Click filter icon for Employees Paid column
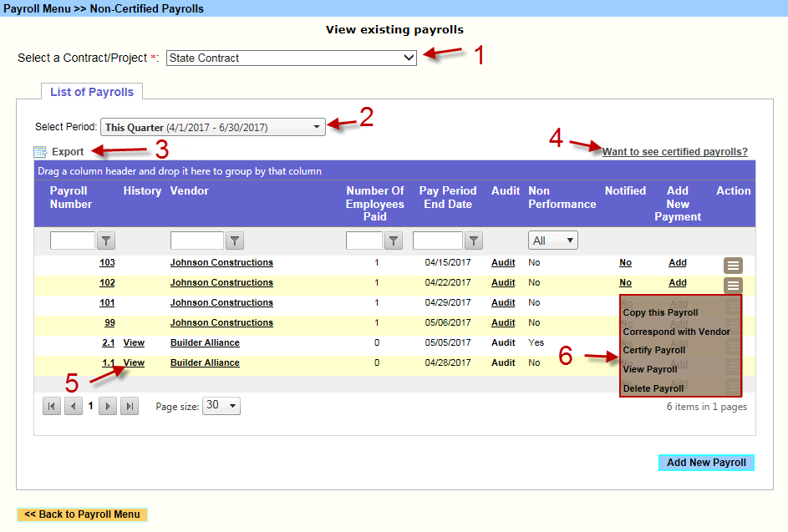The height and width of the screenshot is (532, 788). point(394,241)
